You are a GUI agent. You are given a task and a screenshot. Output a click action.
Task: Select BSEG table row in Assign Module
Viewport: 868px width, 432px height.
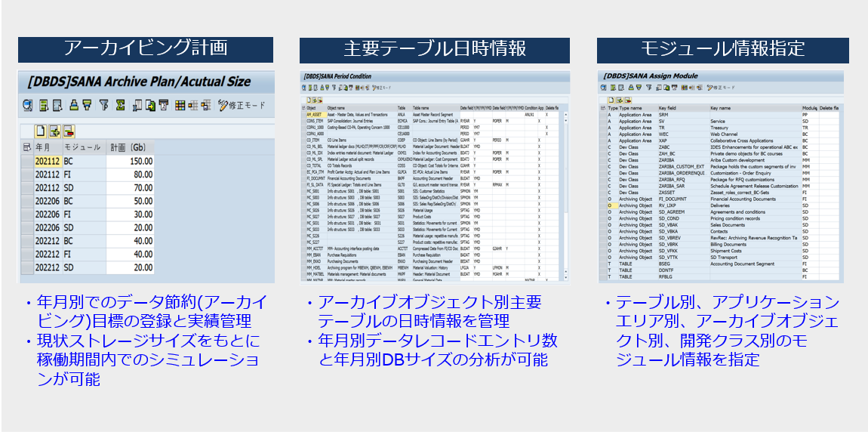pyautogui.click(x=719, y=264)
